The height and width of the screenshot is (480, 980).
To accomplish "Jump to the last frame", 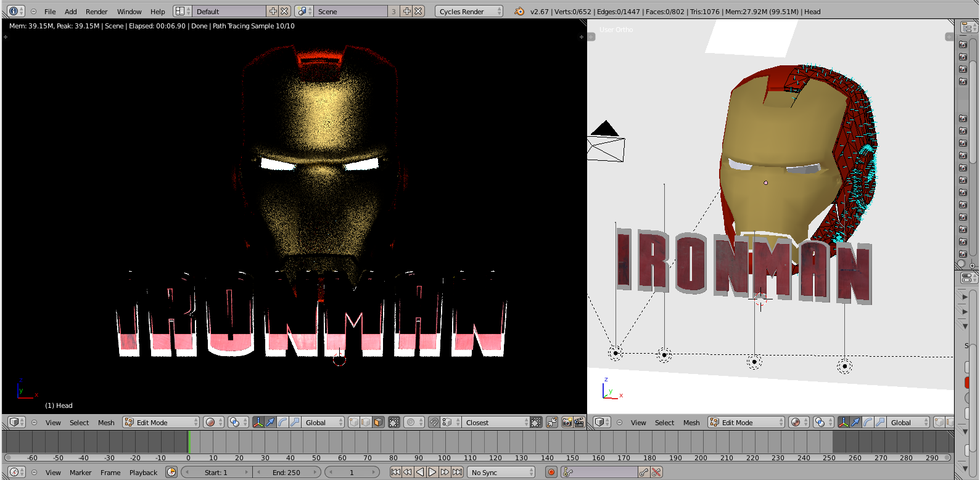I will (457, 473).
